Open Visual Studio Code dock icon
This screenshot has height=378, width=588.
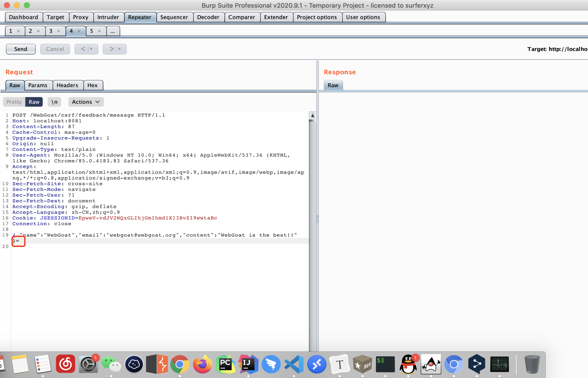point(294,364)
